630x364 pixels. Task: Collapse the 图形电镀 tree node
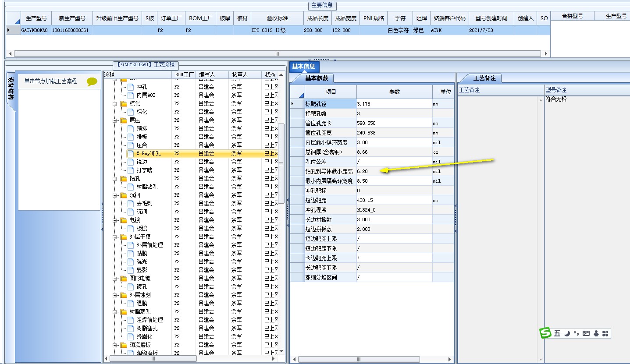point(115,279)
